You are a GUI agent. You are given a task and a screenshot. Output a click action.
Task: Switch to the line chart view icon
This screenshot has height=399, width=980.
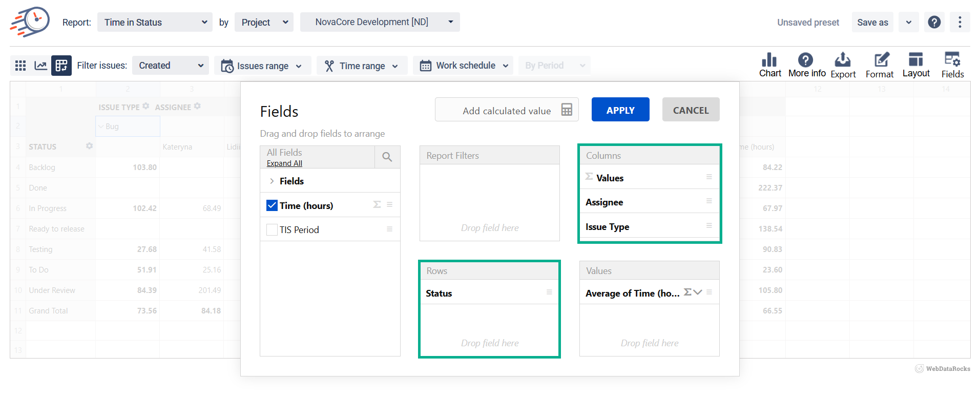[40, 66]
